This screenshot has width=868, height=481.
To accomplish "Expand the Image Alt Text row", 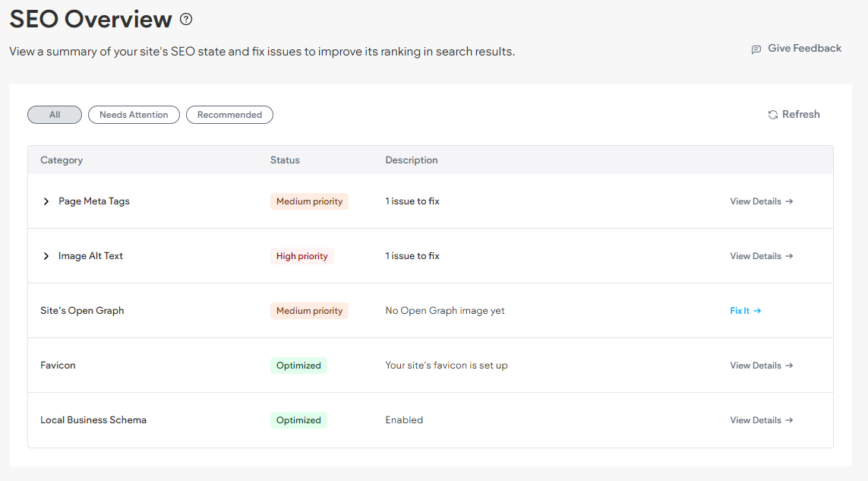I will pyautogui.click(x=46, y=255).
